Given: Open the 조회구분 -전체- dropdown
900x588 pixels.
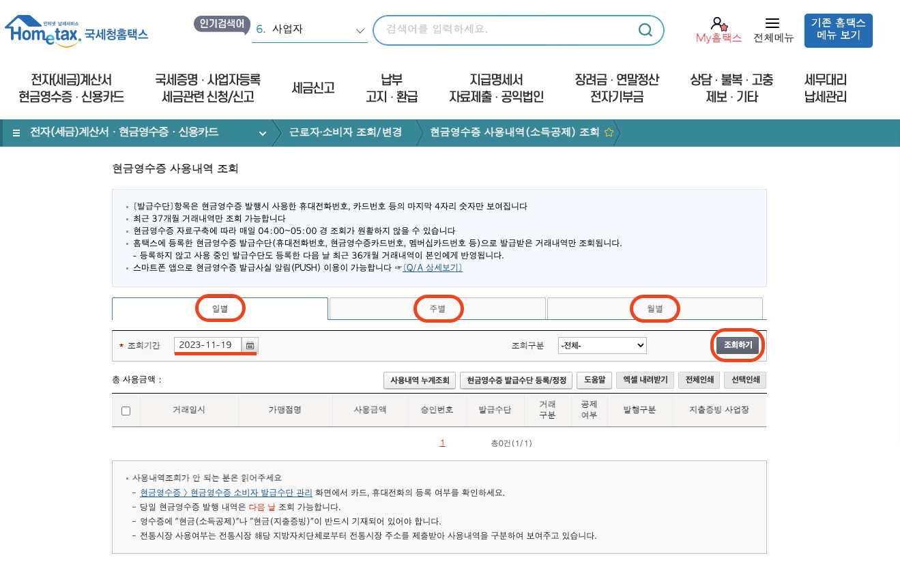Looking at the screenshot, I should [602, 345].
